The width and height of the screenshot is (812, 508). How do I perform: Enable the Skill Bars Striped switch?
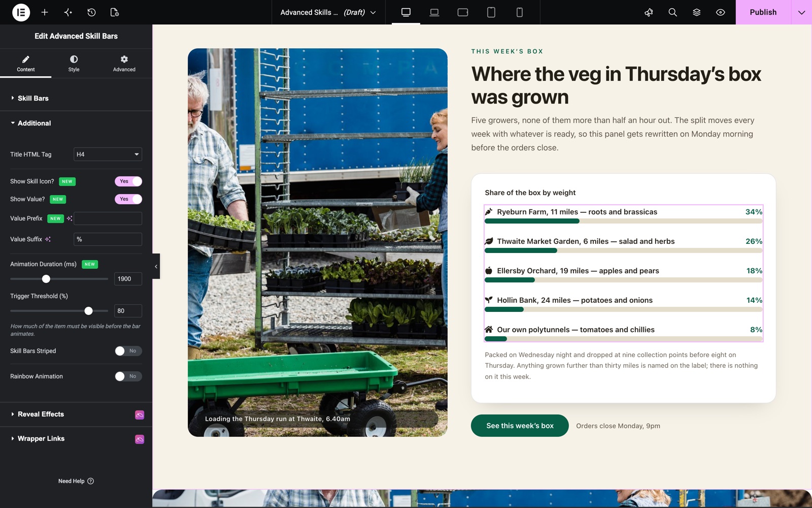coord(128,351)
